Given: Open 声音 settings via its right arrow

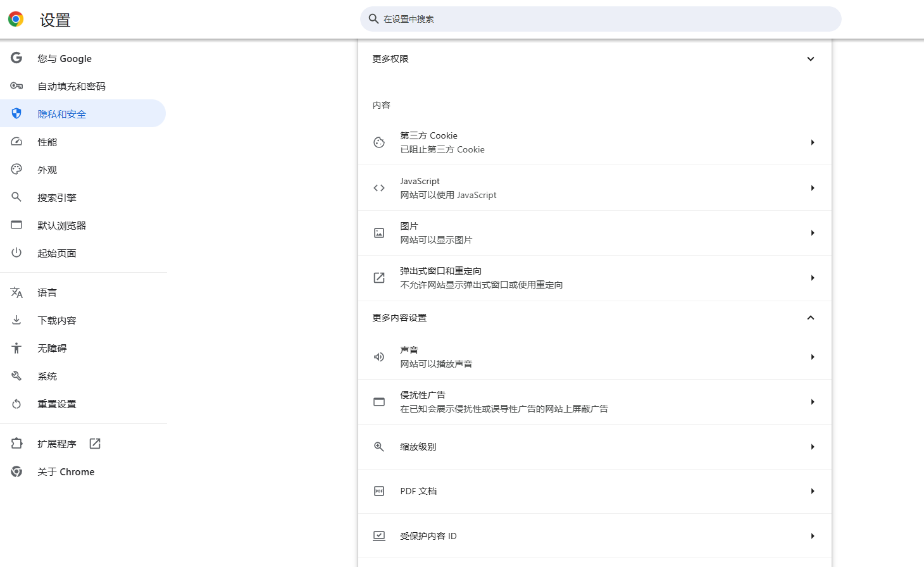Looking at the screenshot, I should [813, 357].
